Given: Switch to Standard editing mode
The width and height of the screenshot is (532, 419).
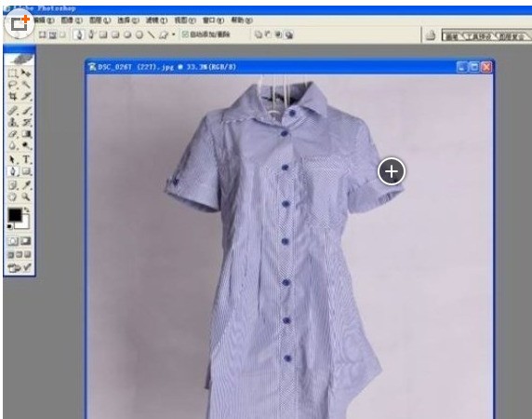Looking at the screenshot, I should pos(13,241).
